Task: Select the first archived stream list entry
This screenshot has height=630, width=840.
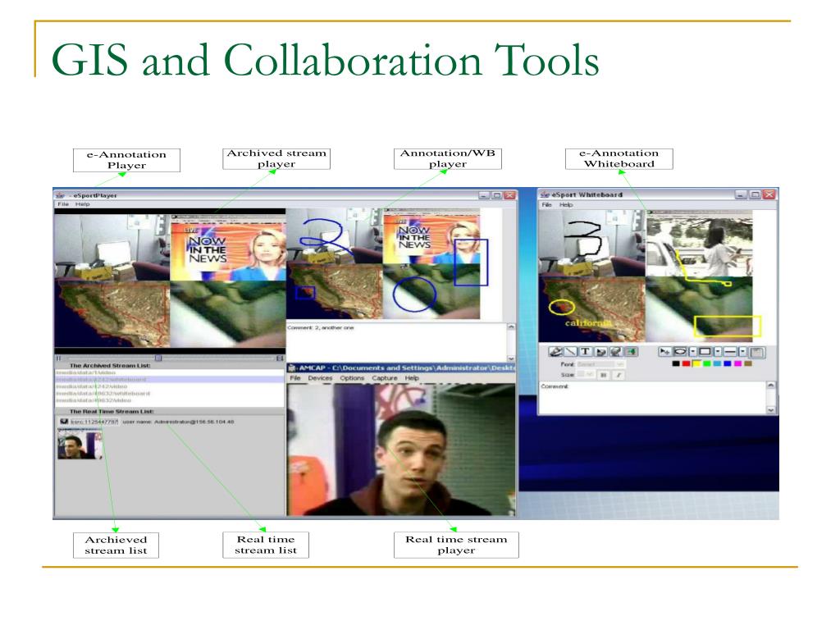Action: click(x=170, y=372)
